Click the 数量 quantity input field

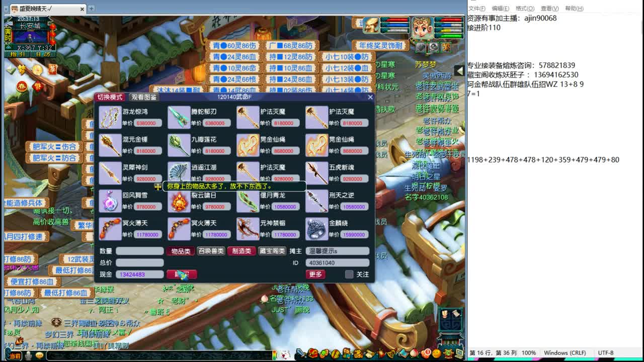(140, 251)
